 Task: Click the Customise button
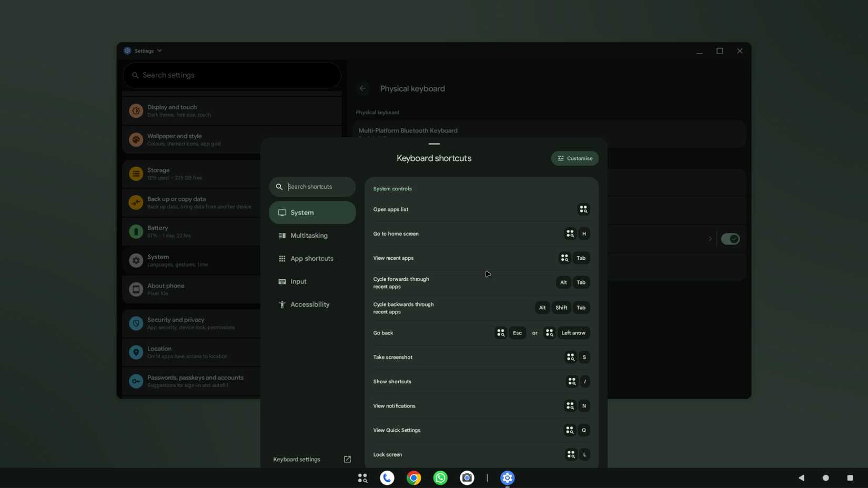pos(574,158)
